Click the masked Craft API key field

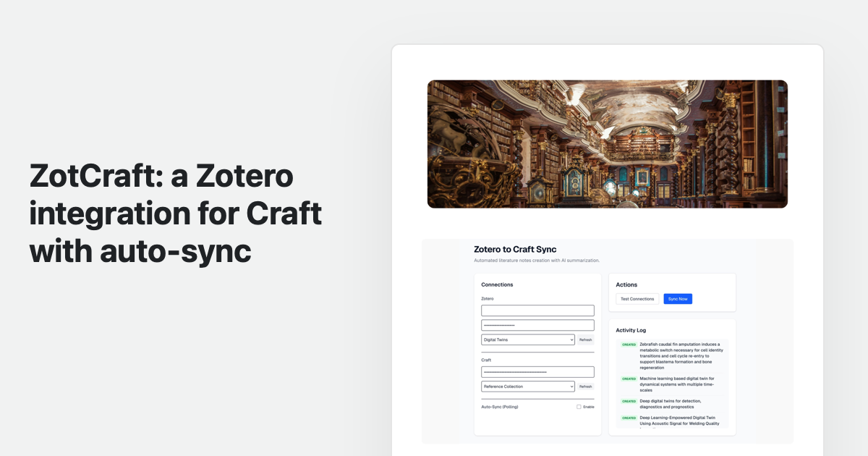click(537, 372)
